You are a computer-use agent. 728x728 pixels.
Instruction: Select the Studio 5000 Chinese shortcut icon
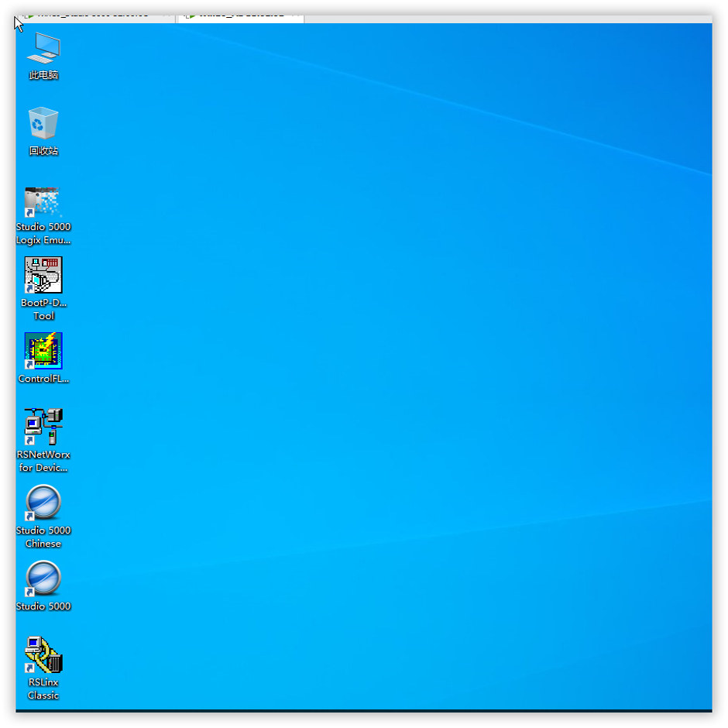pos(43,503)
